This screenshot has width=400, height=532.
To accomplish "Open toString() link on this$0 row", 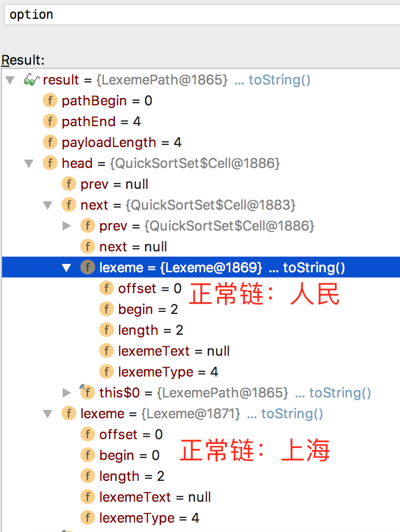I will (x=340, y=393).
